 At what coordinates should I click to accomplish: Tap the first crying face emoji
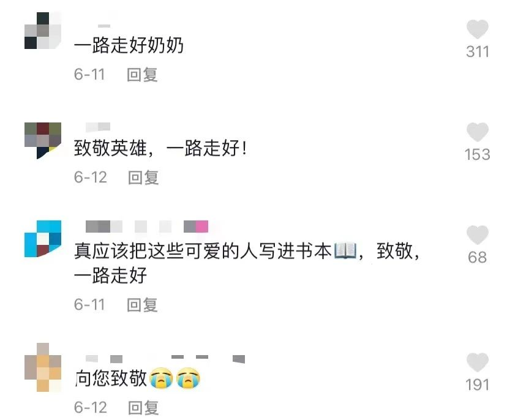(x=161, y=378)
